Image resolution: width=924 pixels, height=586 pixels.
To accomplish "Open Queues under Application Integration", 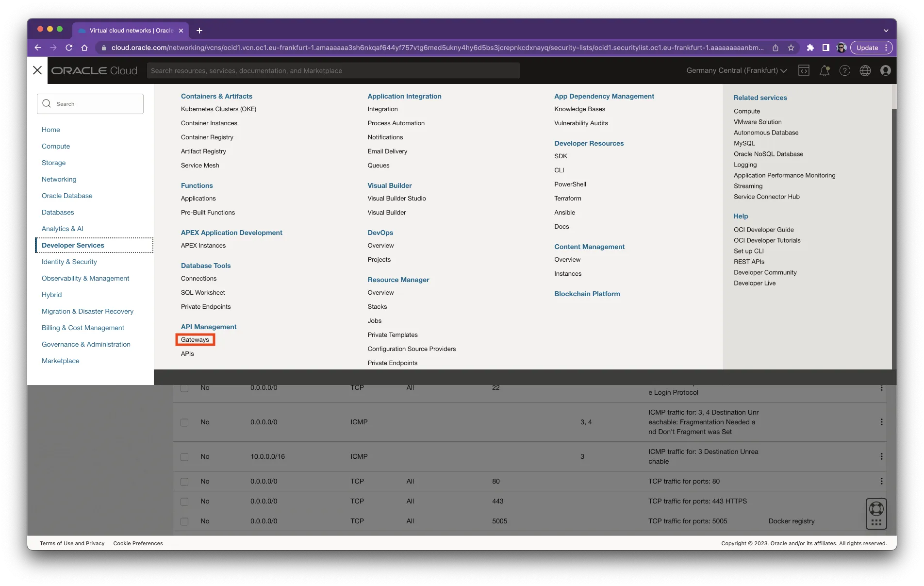I will pos(379,165).
